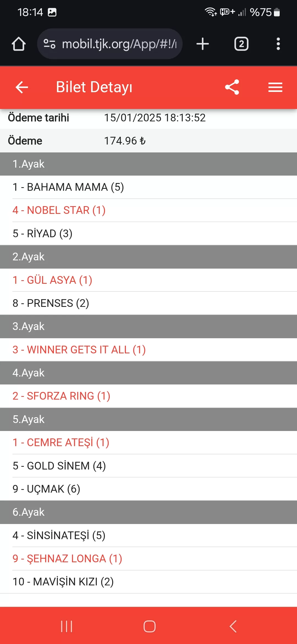Open the tab switcher showing 2 tabs
Viewport: 297px width, 644px height.
[x=241, y=44]
